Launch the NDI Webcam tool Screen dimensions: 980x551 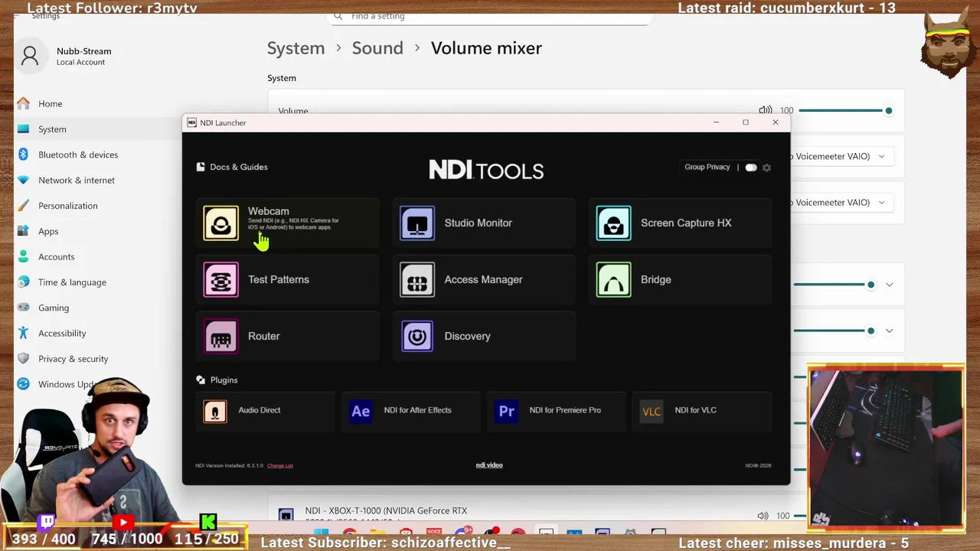pos(287,223)
